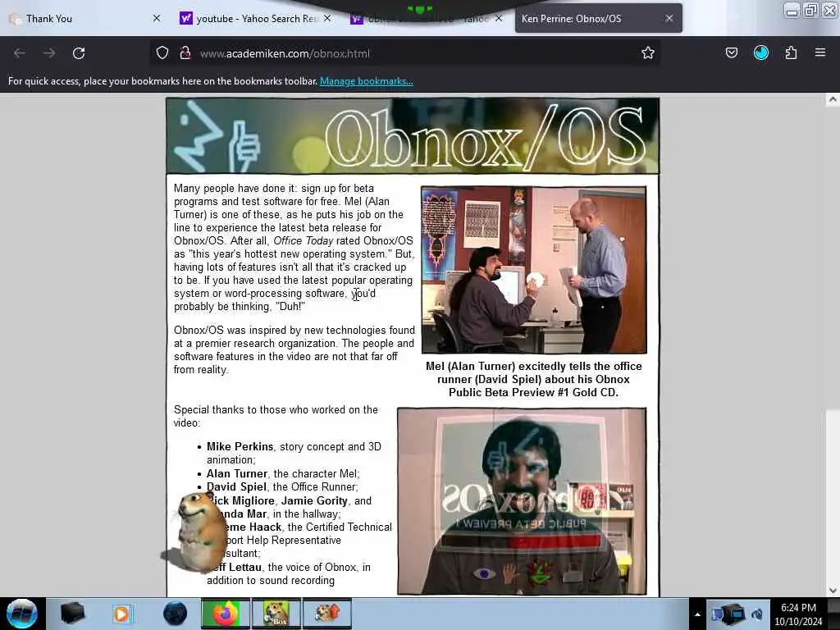This screenshot has width=840, height=630.
Task: Open the Firefox account profile icon
Action: click(x=760, y=52)
